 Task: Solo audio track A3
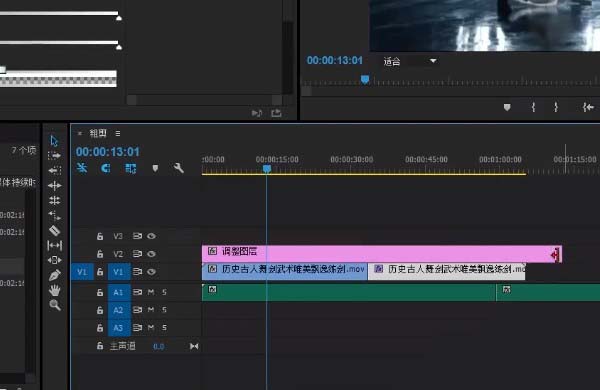point(164,328)
